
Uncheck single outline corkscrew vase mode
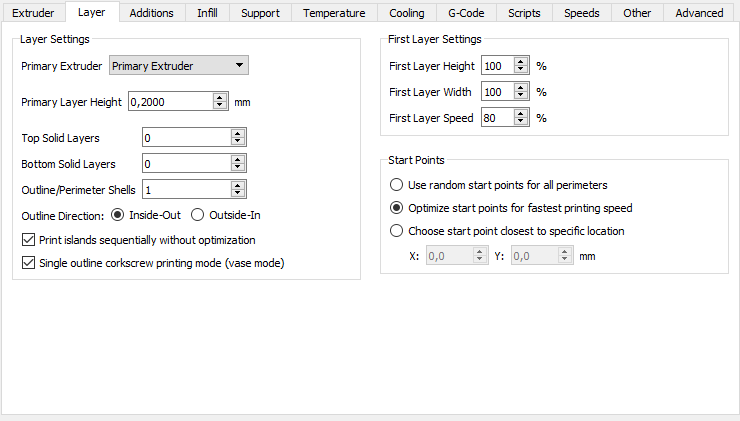point(28,263)
